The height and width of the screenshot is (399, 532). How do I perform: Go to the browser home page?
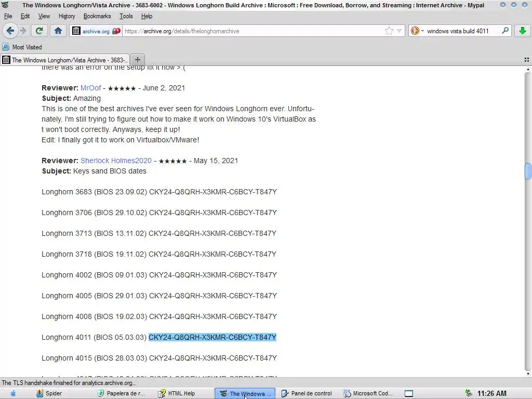click(x=58, y=31)
